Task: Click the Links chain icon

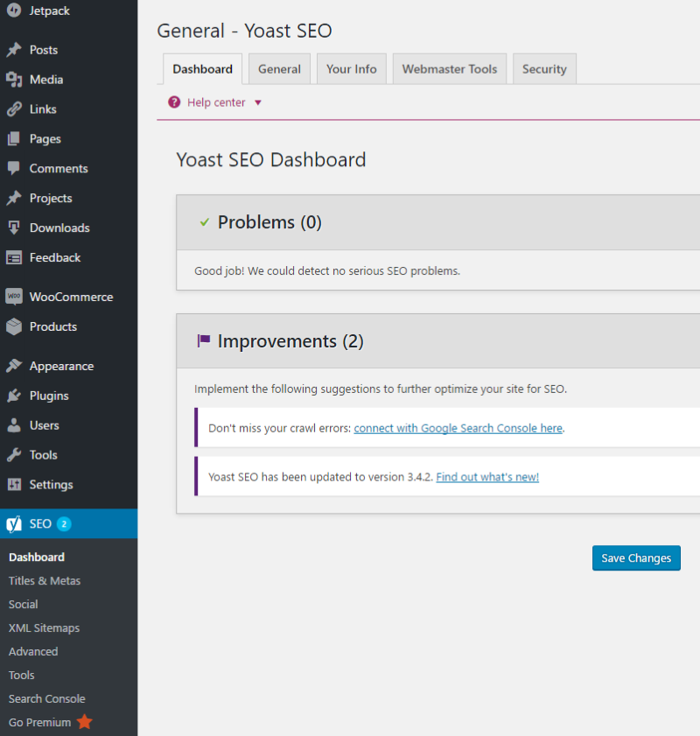Action: coord(14,109)
